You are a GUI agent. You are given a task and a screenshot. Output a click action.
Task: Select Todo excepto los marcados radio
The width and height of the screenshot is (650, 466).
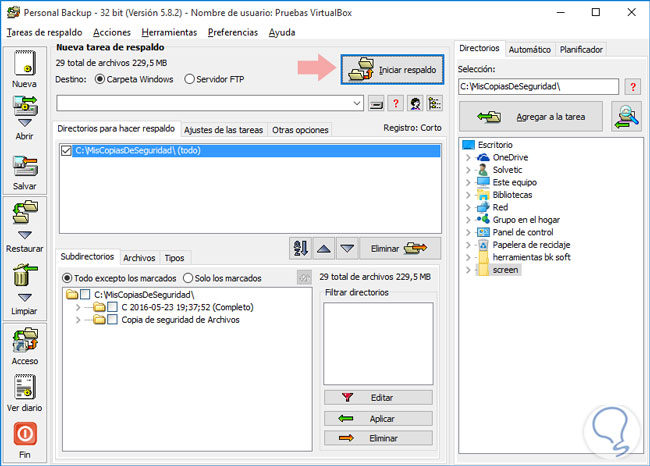(67, 278)
